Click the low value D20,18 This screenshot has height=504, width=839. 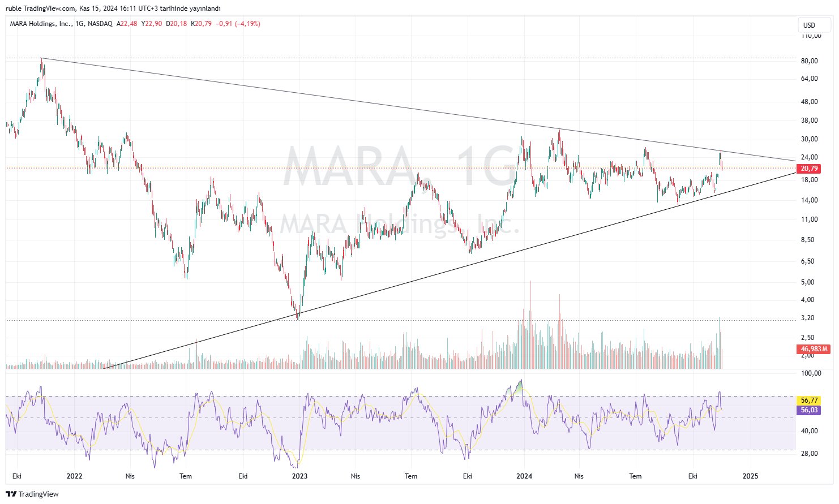[x=177, y=24]
